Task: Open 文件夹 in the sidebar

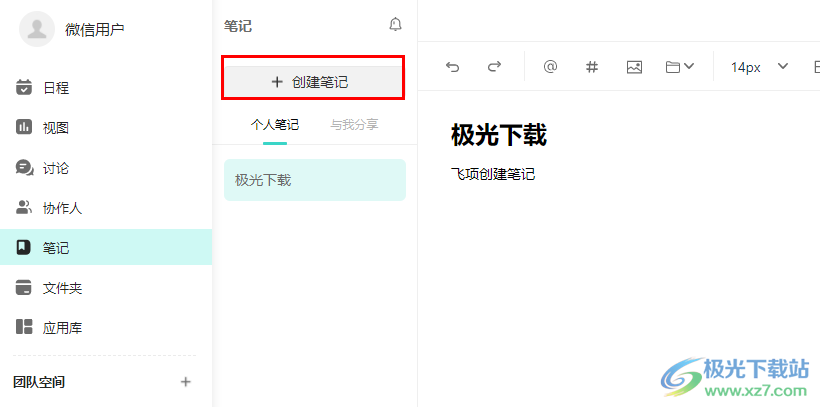Action: (62, 288)
